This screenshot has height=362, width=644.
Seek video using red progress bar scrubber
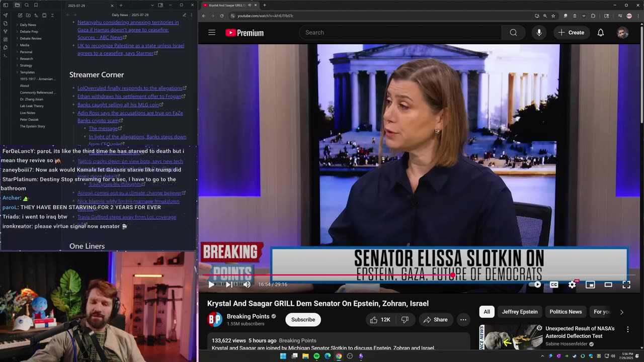(453, 275)
